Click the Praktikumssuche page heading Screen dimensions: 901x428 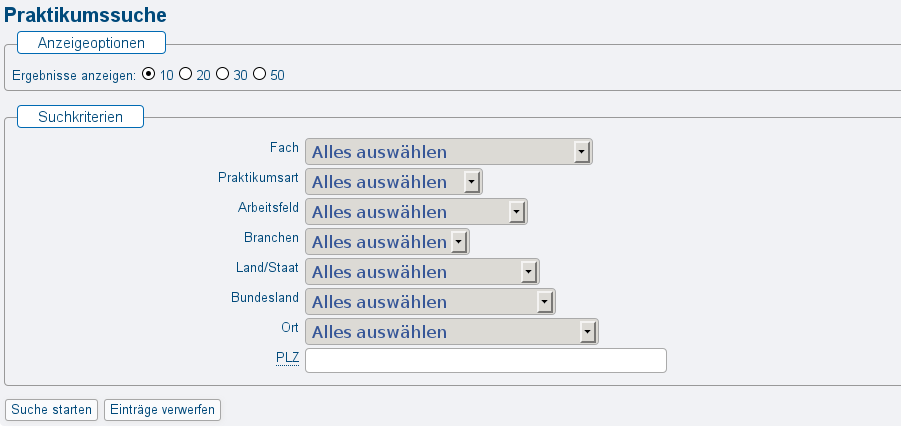tap(86, 15)
